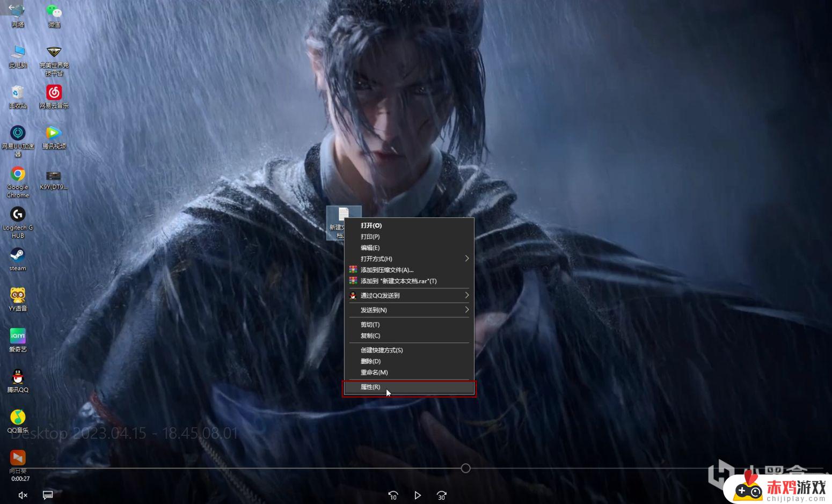This screenshot has width=832, height=504.
Task: Open the 回收站 (Recycle Bin) icon
Action: coord(18,97)
